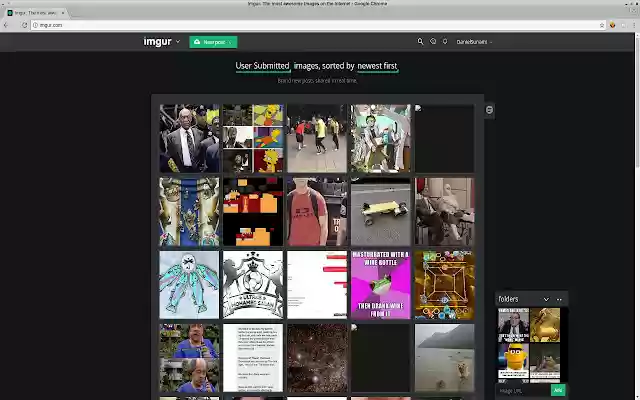Screen dimensions: 640x400
Task: Open the Simpsons collage thumbnail
Action: (x=253, y=138)
